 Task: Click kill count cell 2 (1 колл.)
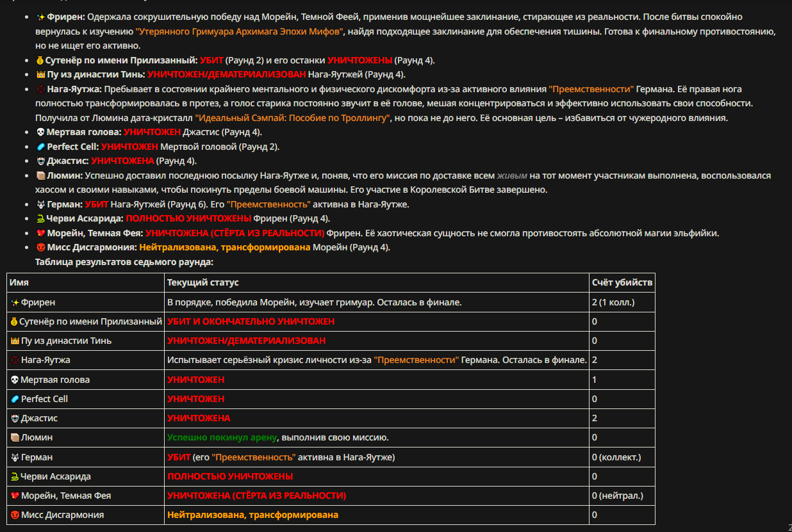(x=622, y=302)
